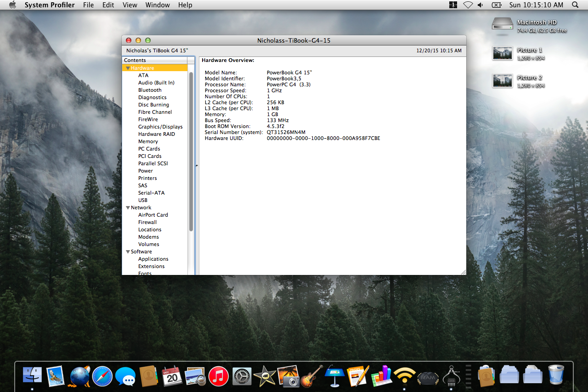The width and height of the screenshot is (588, 392).
Task: Click the serial number QT31526MN4M
Action: pyautogui.click(x=286, y=132)
